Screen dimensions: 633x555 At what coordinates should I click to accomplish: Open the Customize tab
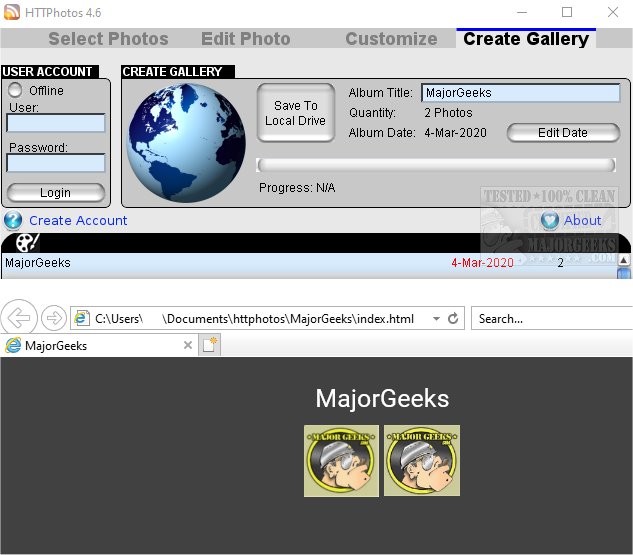click(391, 39)
